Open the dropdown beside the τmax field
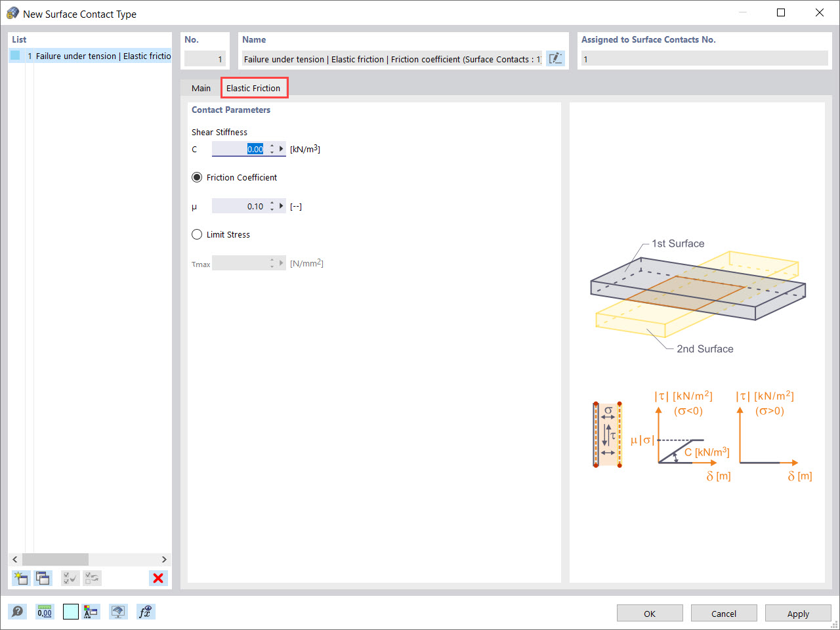 click(x=282, y=262)
